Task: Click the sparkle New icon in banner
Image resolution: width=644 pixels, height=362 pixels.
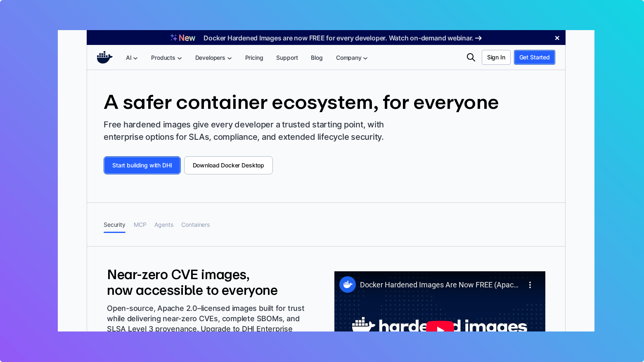Action: coord(173,37)
